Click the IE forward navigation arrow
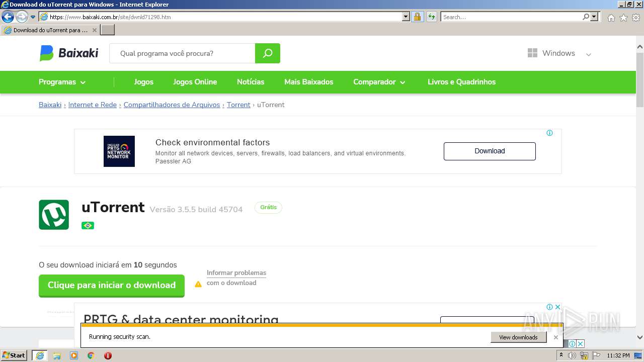Viewport: 644px width, 362px height. [x=22, y=17]
